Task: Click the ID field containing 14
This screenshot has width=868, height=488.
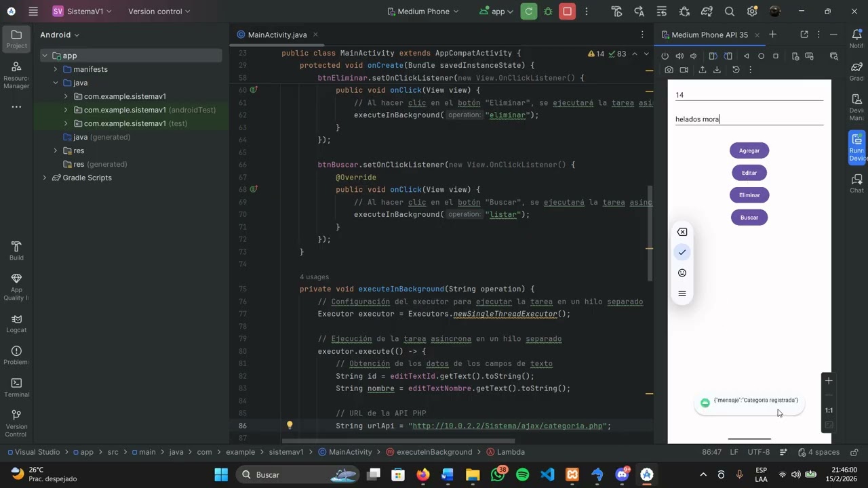Action: [x=749, y=95]
